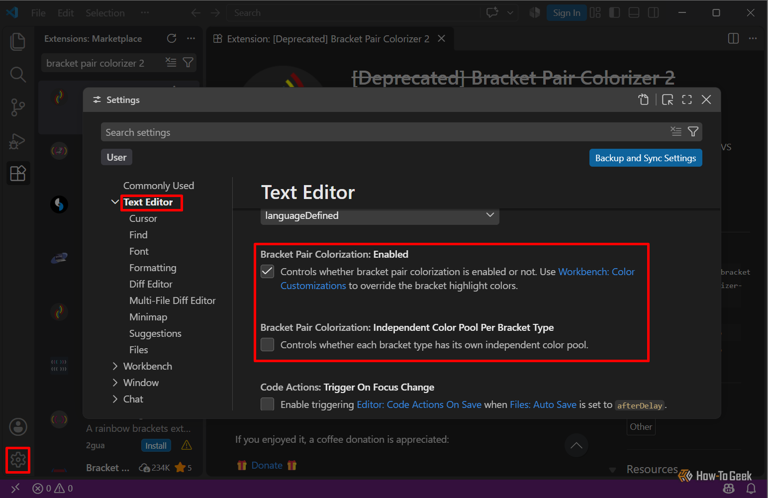This screenshot has height=498, width=768.
Task: Show more menu bar items
Action: pyautogui.click(x=145, y=13)
